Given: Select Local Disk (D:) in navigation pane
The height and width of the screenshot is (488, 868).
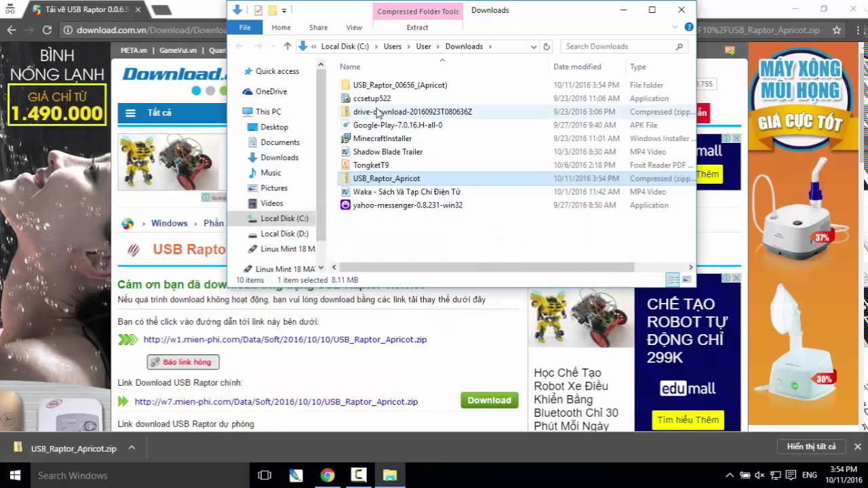Looking at the screenshot, I should click(x=284, y=234).
